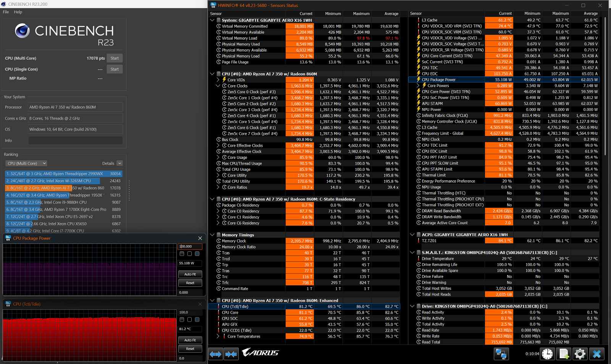
Task: Click the 100.000 max value field
Action: click(x=190, y=246)
